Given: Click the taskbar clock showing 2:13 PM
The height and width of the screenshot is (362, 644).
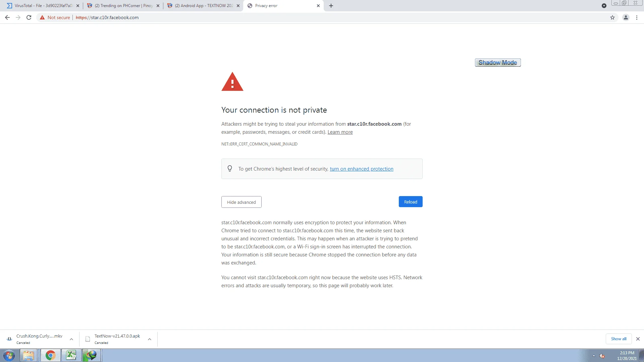Looking at the screenshot, I should tap(627, 356).
